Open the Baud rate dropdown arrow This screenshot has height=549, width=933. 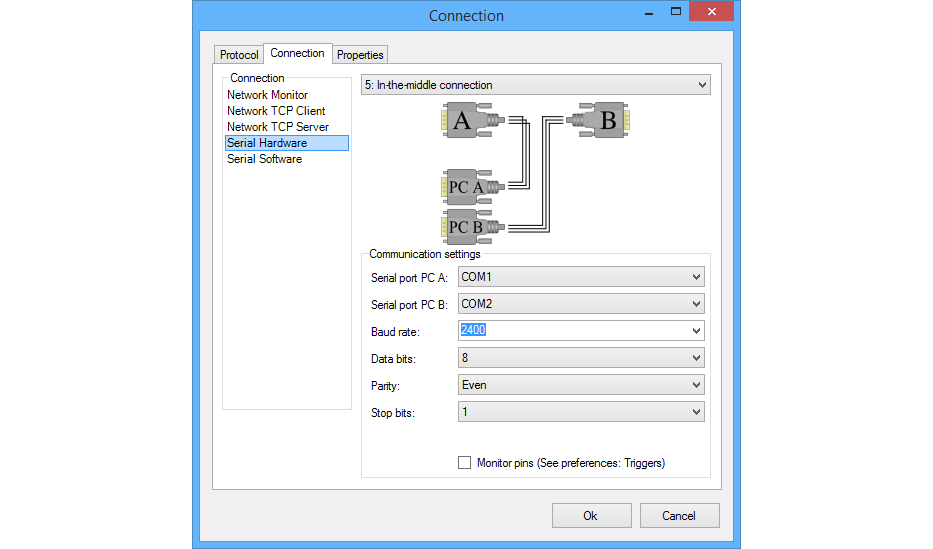(696, 331)
